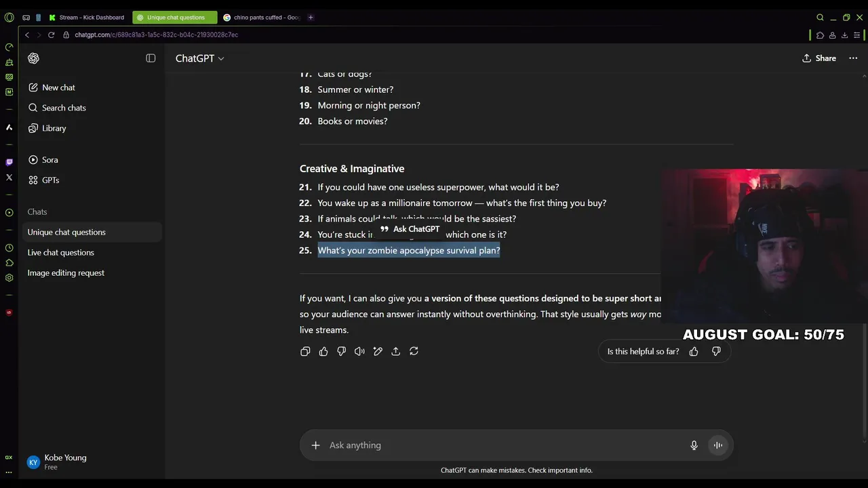Copy the response with the copy icon

pyautogui.click(x=305, y=351)
